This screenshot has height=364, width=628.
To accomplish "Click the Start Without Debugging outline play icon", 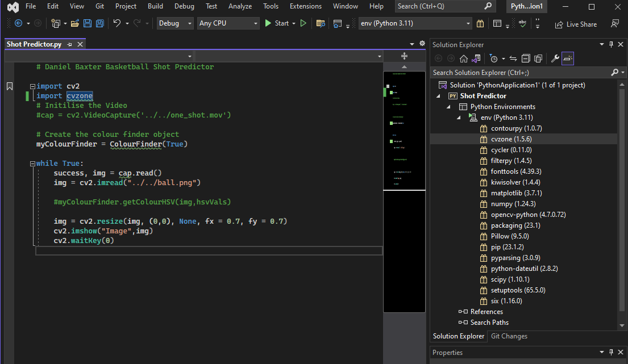I will [303, 23].
